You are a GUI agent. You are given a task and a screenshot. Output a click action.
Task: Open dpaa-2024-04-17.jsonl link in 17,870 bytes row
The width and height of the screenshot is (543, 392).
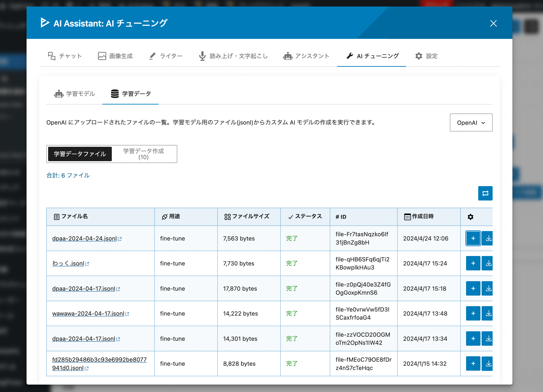coord(86,288)
